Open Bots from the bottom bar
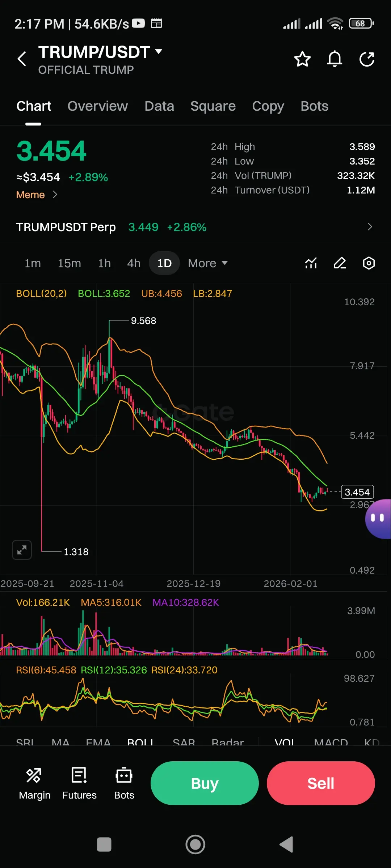391x868 pixels. coord(124,784)
